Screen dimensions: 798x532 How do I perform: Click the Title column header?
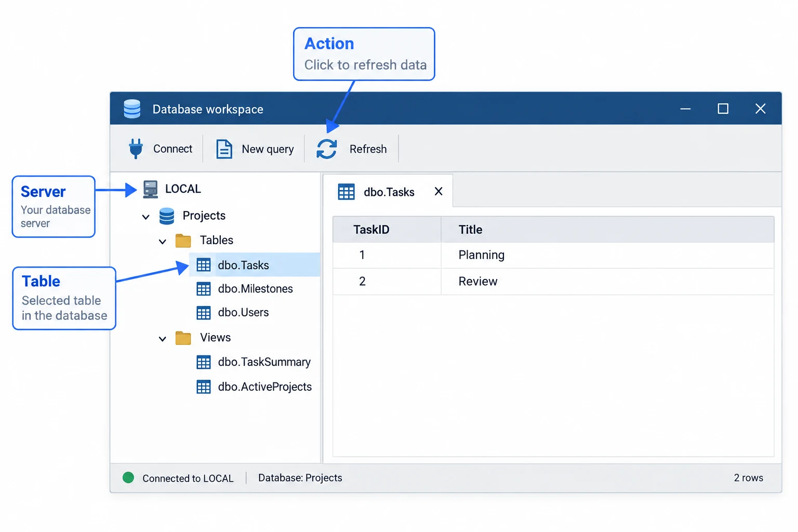tap(608, 230)
